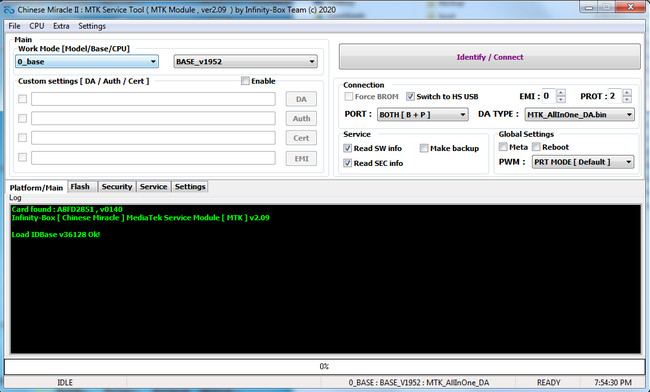650x392 pixels.
Task: Click the Auth file path input field
Action: click(153, 119)
